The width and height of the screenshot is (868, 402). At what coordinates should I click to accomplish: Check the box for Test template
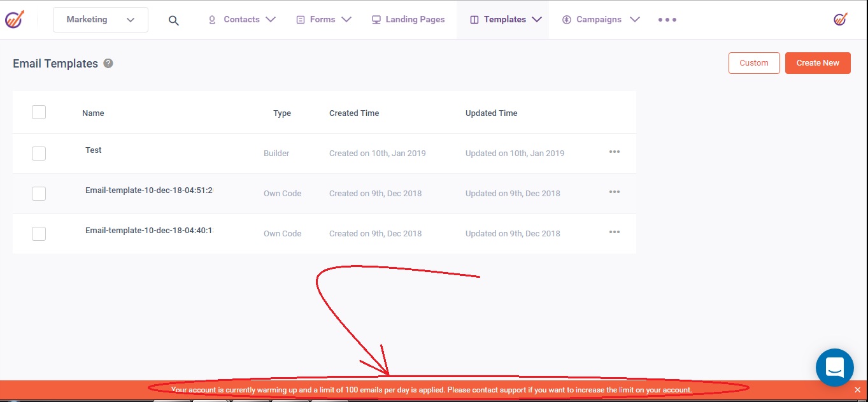point(39,154)
